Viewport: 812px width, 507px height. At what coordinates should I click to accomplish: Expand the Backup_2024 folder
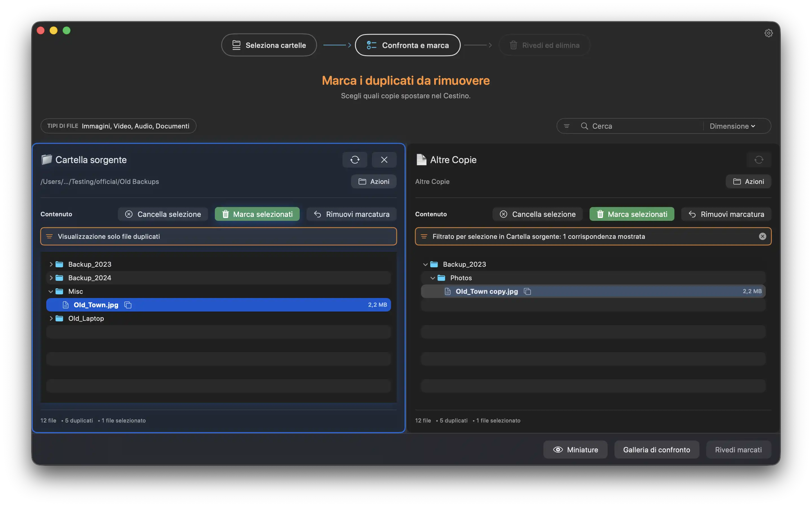pos(51,278)
